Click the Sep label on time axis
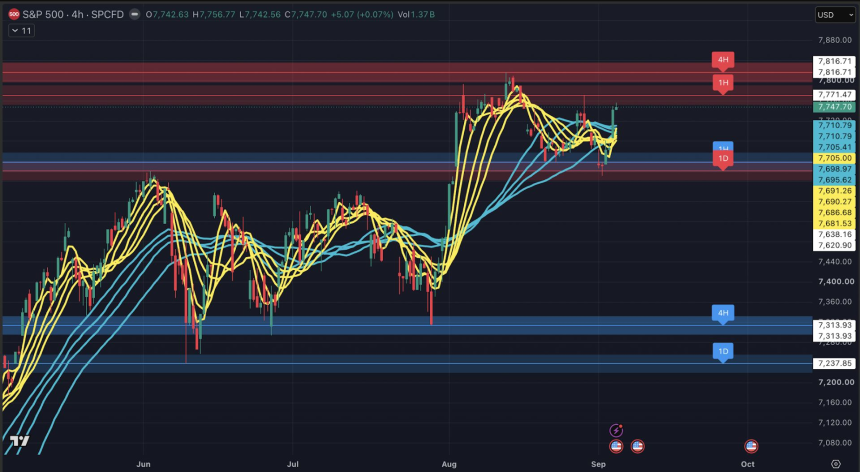The width and height of the screenshot is (860, 472). coord(598,464)
